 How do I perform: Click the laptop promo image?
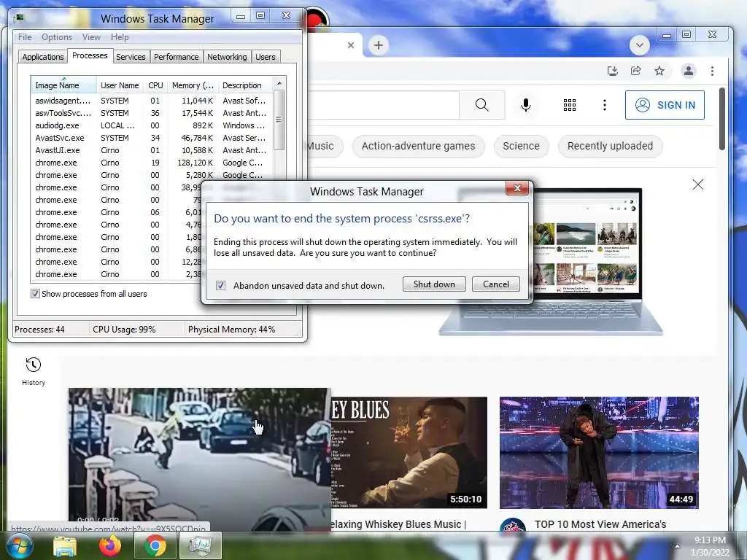551,262
